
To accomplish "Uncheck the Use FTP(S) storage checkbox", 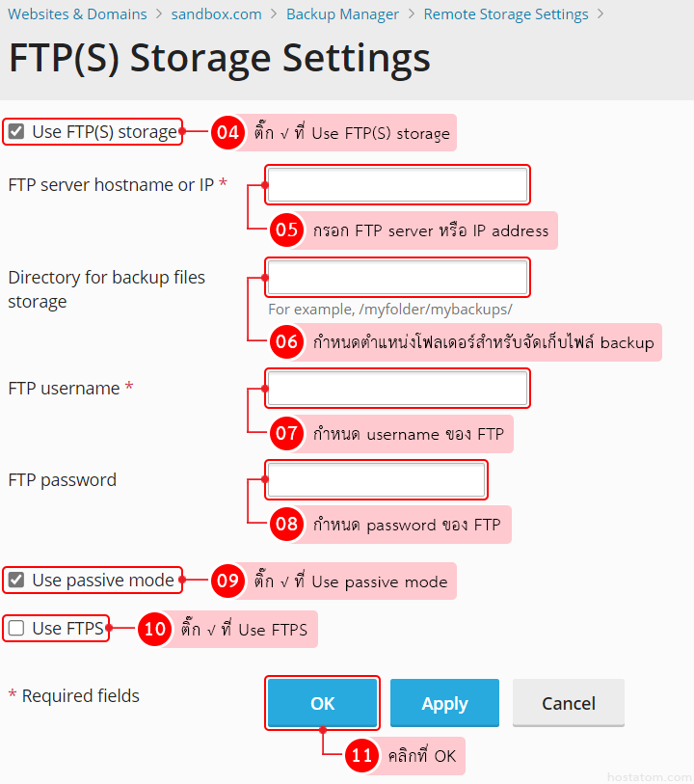I will [x=16, y=132].
